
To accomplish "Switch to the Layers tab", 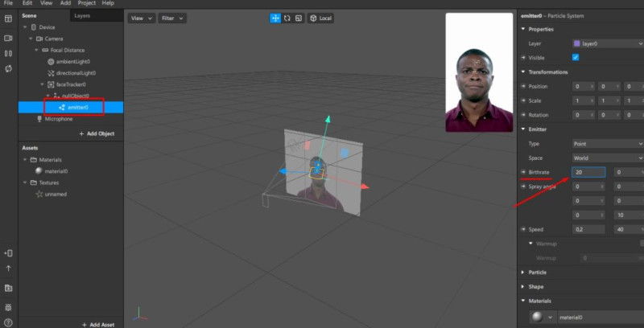I will tap(82, 15).
